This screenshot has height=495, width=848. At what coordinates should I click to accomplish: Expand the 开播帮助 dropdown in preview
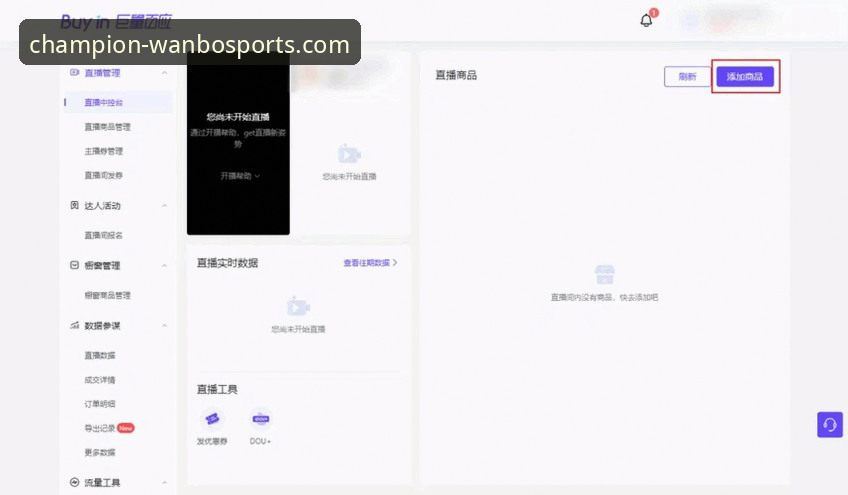pos(240,176)
